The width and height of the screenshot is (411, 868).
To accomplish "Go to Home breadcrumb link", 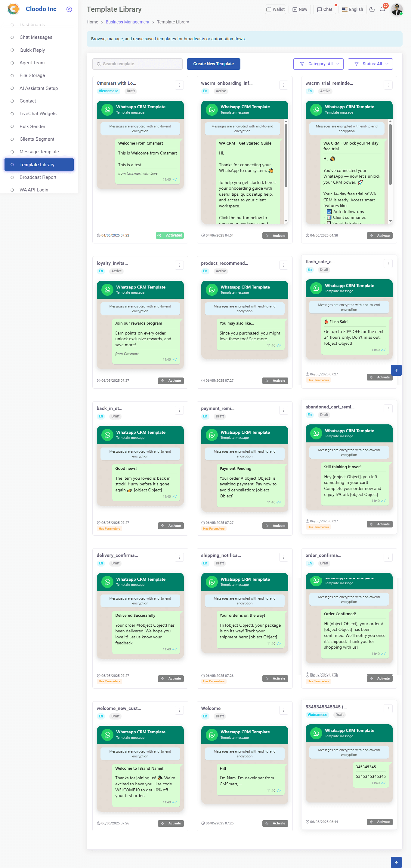I will (92, 22).
